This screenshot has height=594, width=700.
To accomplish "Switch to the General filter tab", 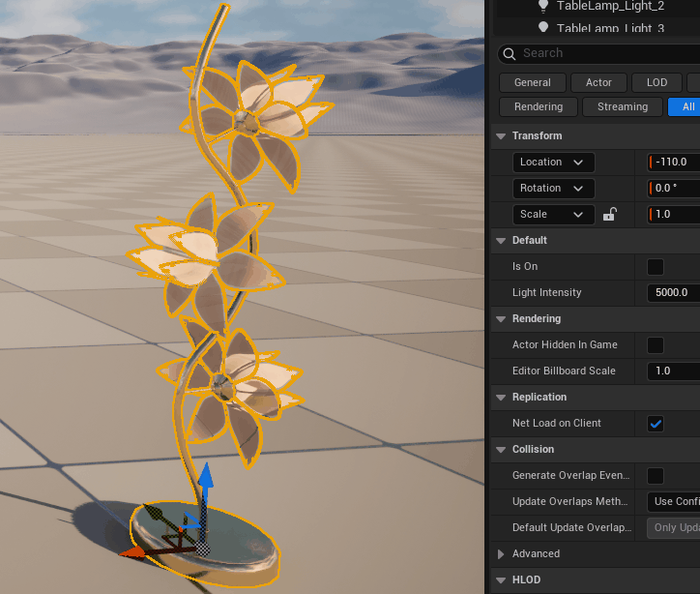I will tap(532, 83).
